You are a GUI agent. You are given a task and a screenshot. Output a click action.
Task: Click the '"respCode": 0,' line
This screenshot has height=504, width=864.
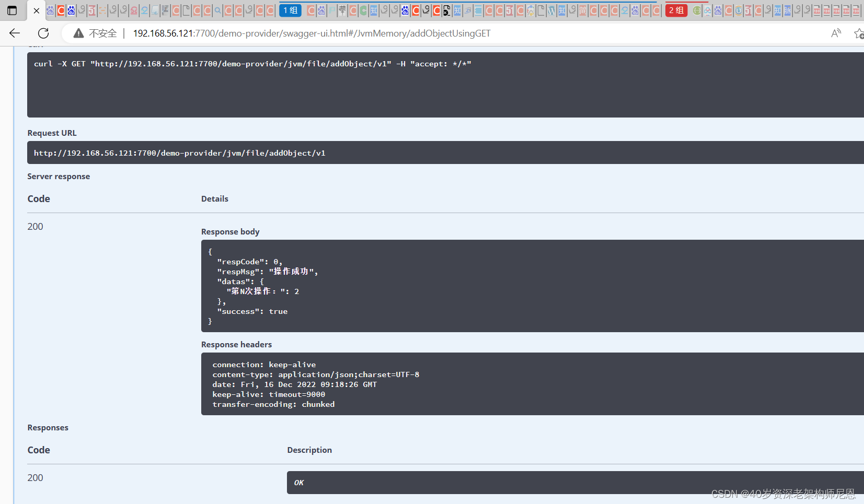249,262
